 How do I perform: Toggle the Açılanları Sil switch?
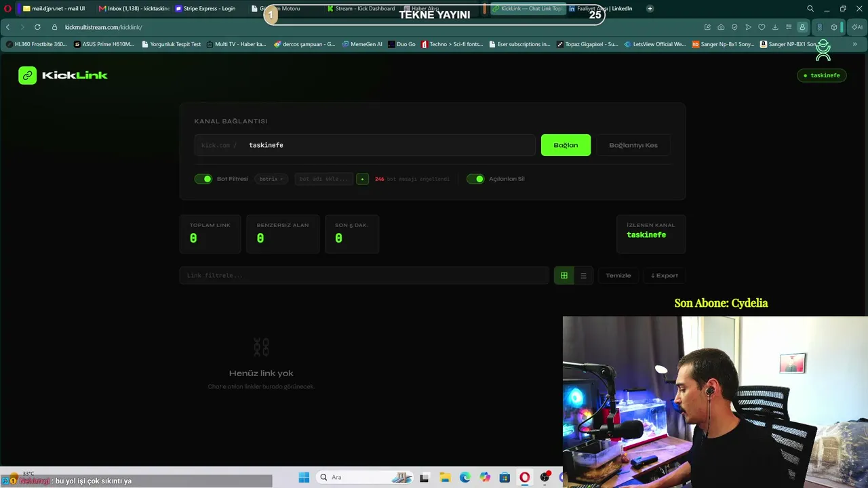pos(475,179)
